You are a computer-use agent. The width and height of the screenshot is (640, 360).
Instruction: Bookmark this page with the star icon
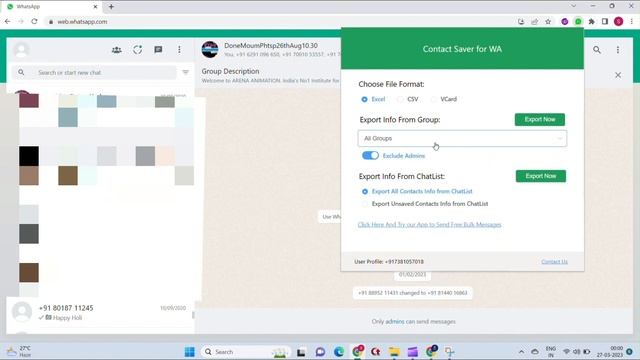(x=548, y=22)
